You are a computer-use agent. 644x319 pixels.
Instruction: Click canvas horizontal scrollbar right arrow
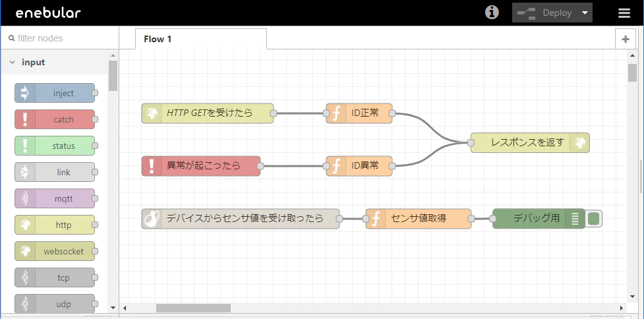click(623, 308)
